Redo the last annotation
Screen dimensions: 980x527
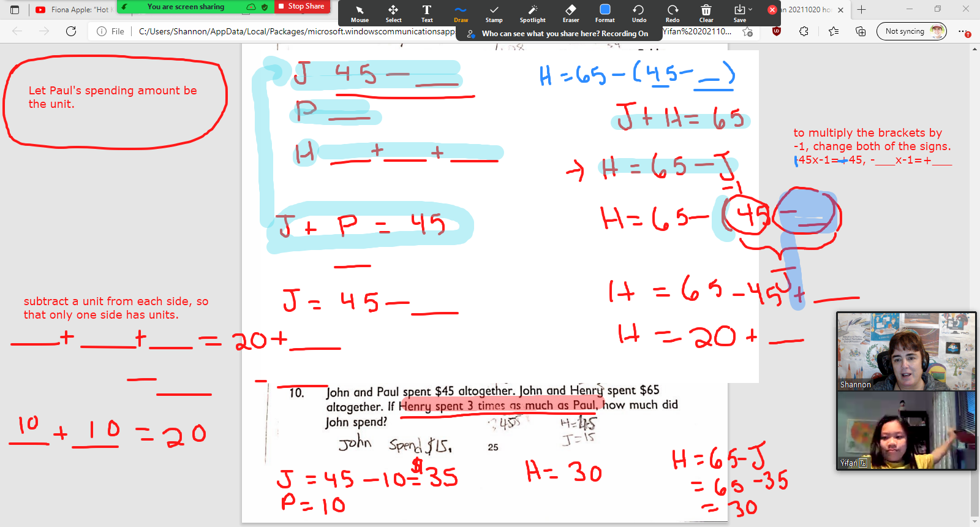673,13
